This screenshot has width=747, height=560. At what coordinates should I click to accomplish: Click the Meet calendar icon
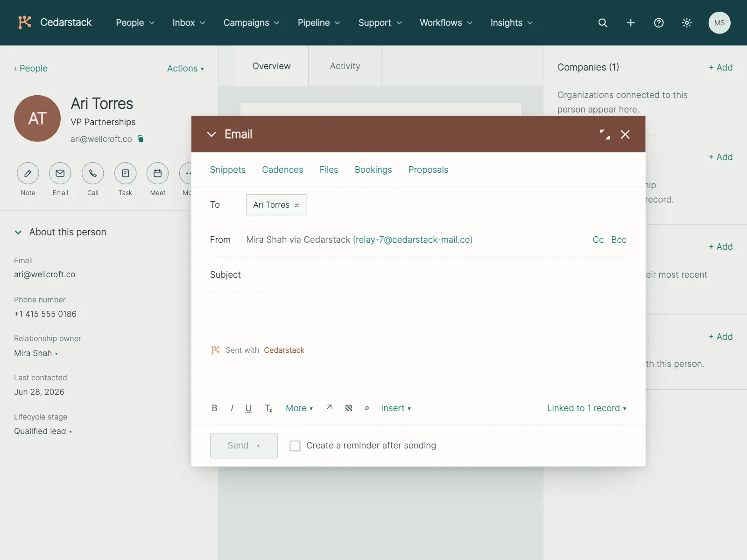(158, 174)
